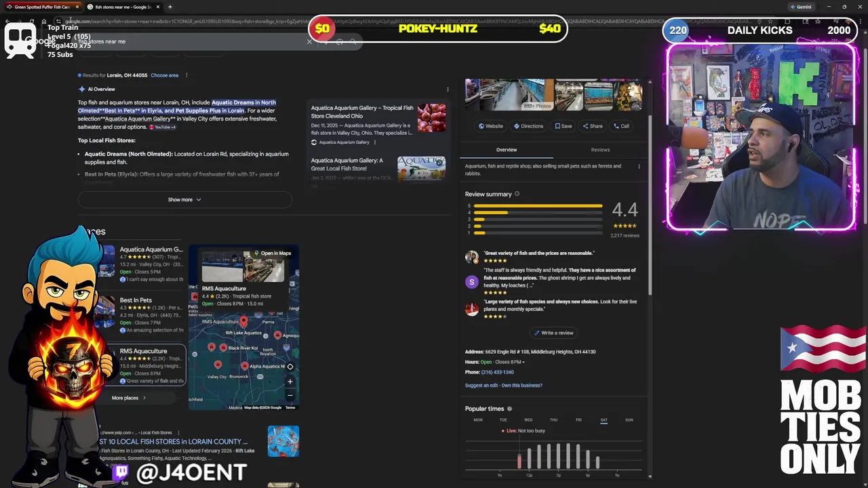868x488 pixels.
Task: Click the Website button for RMS Aquaculture
Action: click(491, 126)
